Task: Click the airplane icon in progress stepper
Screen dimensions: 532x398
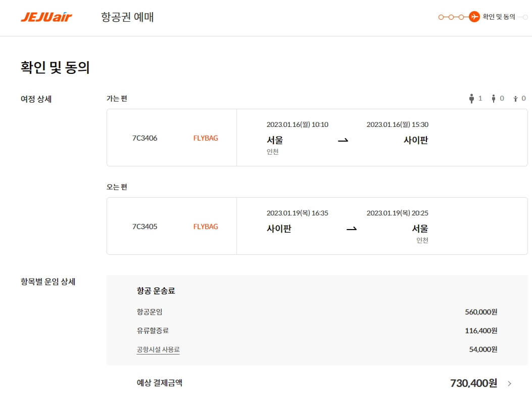Action: tap(474, 17)
